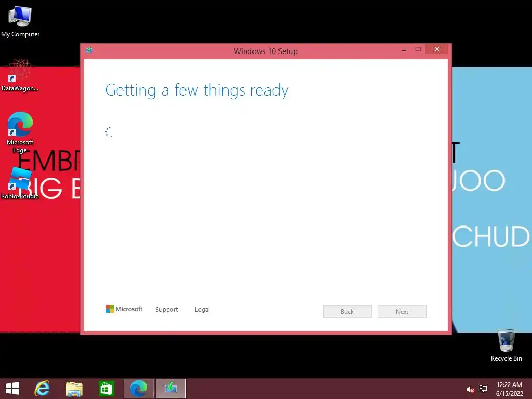Viewport: 532px width, 399px height.
Task: Open the Recycle Bin
Action: click(506, 345)
